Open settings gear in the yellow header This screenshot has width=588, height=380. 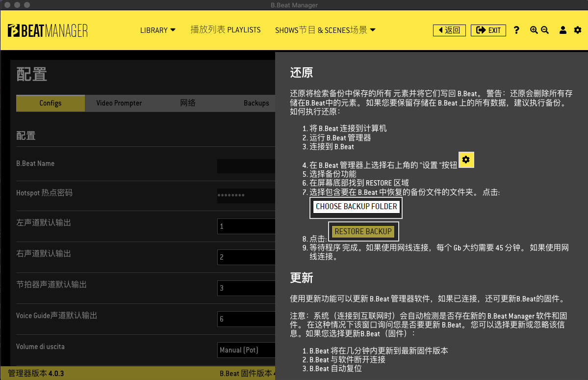pyautogui.click(x=578, y=30)
